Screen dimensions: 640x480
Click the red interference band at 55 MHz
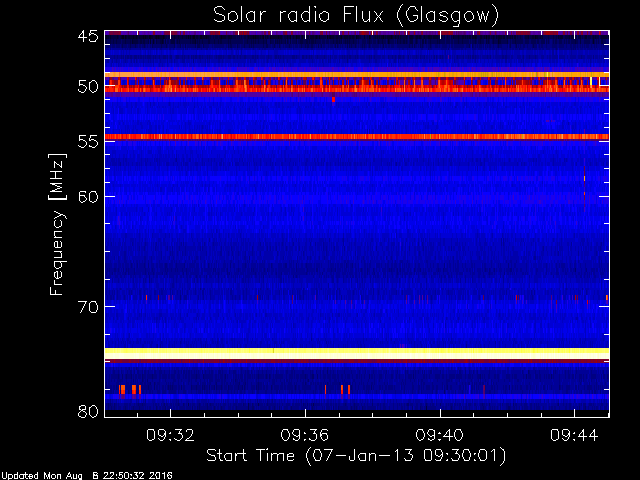pos(357,137)
